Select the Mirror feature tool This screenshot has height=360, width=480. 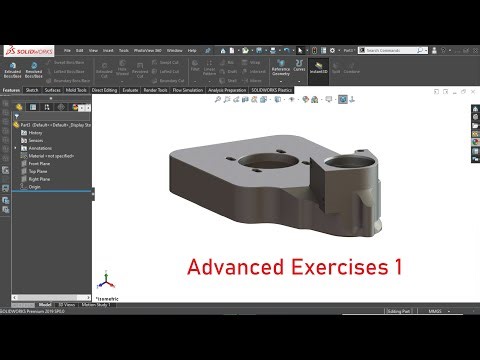252,81
